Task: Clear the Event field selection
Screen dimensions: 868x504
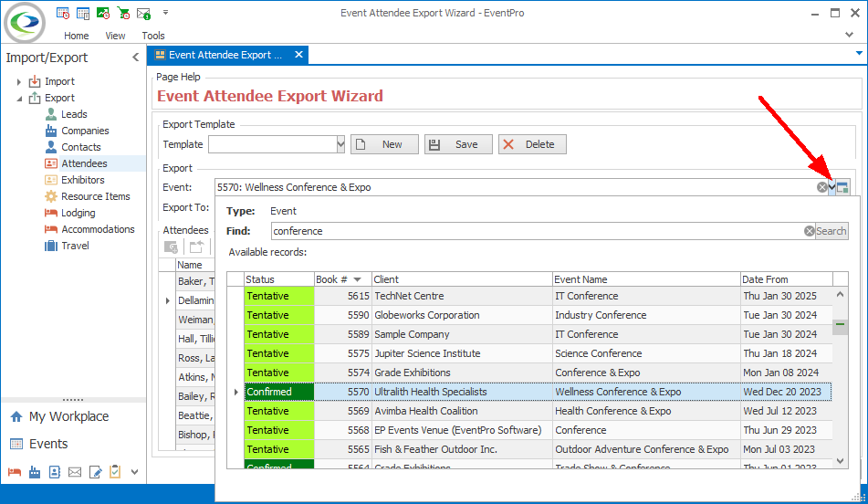Action: (x=822, y=187)
